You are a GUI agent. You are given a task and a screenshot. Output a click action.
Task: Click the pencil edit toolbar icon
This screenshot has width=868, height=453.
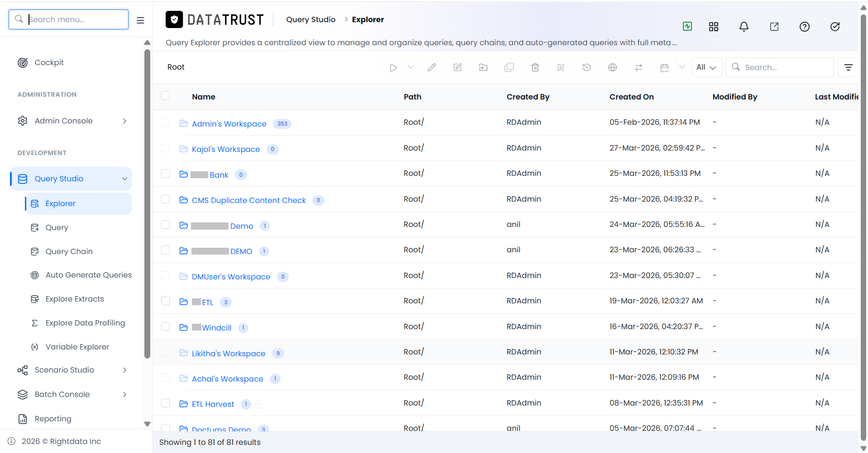(432, 67)
